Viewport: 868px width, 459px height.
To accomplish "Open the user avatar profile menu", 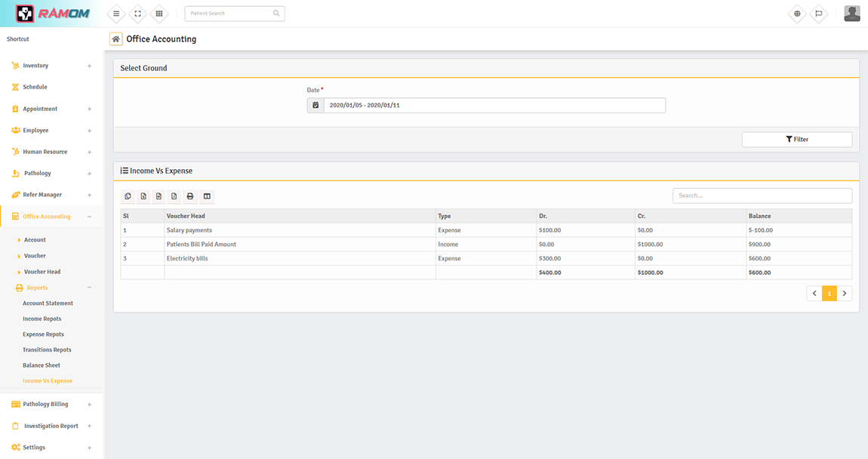I will click(x=851, y=14).
